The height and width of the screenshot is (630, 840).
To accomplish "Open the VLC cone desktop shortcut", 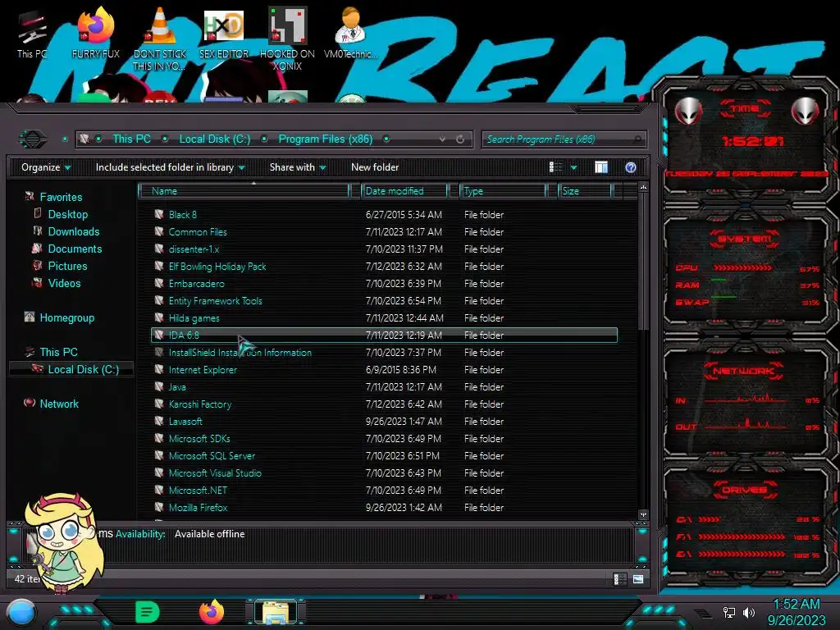I will (160, 39).
